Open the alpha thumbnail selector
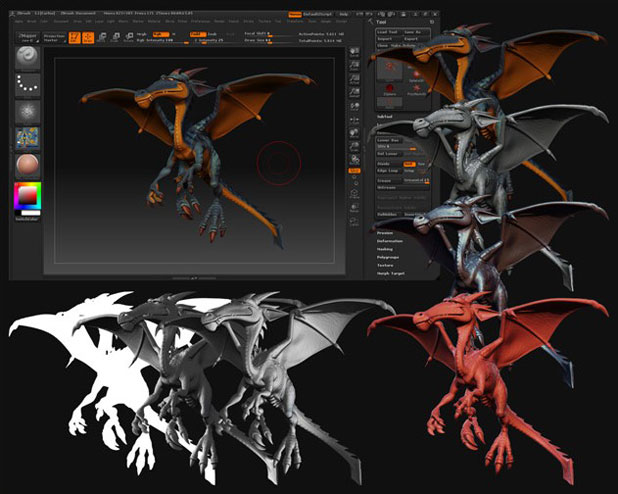618x494 pixels. [28, 111]
